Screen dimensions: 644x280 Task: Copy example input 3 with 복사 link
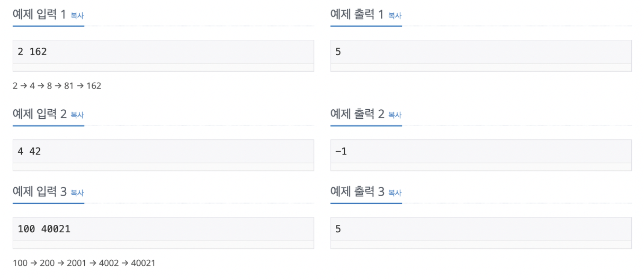point(77,193)
